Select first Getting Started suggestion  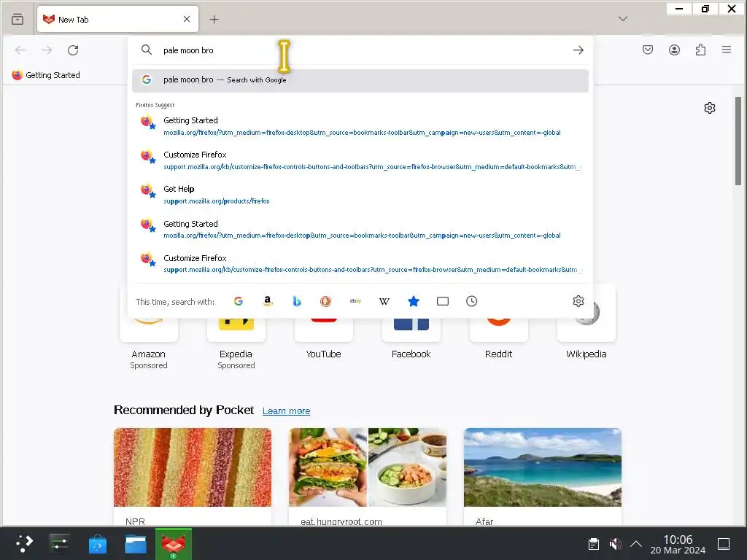point(360,126)
